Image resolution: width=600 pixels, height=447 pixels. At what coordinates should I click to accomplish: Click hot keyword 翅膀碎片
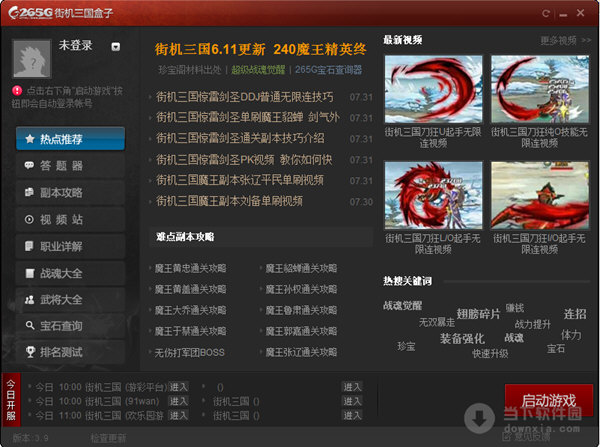point(478,314)
